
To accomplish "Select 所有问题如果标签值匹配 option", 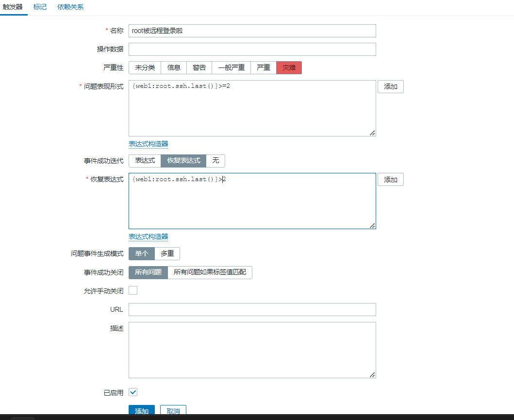I will [x=210, y=272].
